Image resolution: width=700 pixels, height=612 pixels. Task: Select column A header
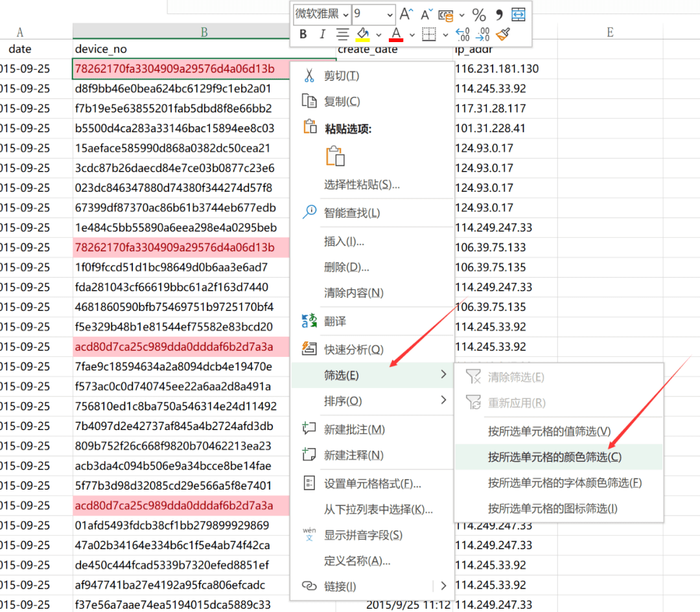(20, 31)
